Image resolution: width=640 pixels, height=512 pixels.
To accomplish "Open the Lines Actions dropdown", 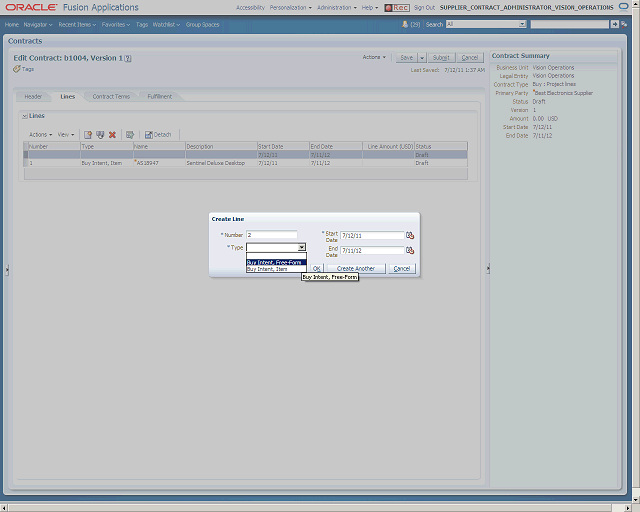I will tap(40, 135).
